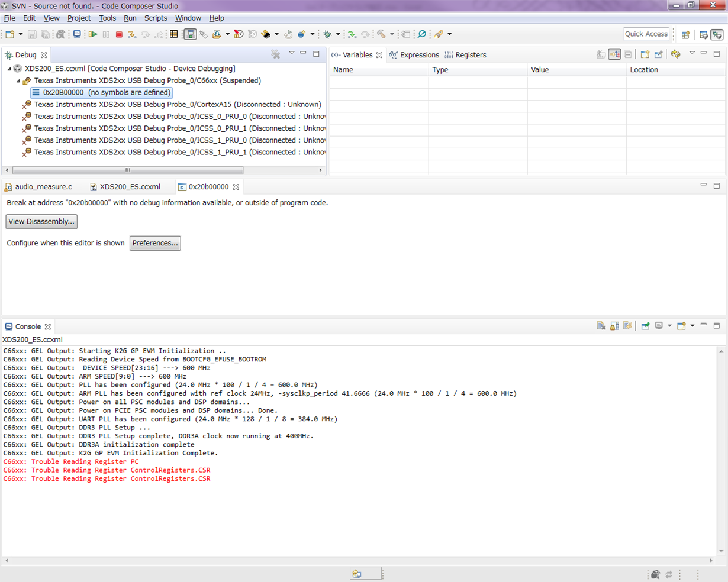Click the Open Perspective icon

[685, 34]
